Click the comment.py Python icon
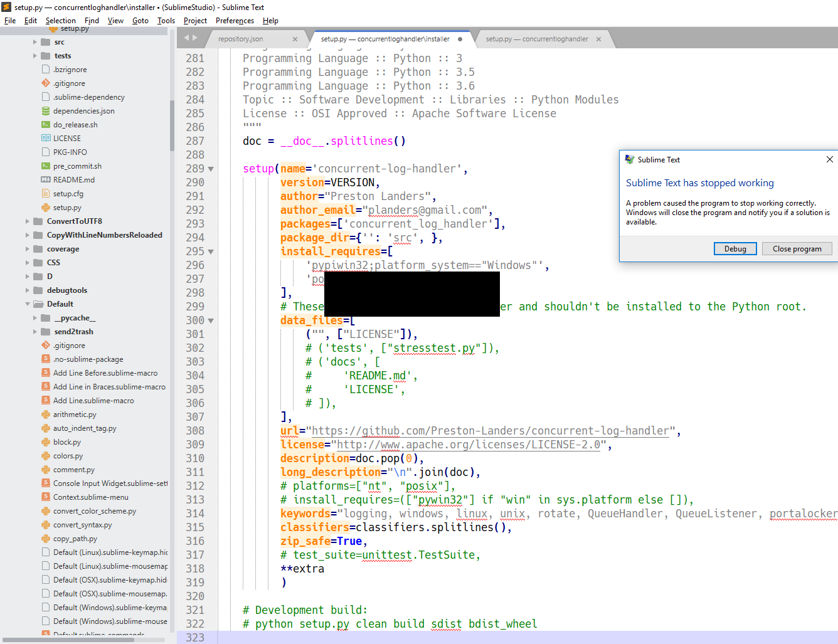 click(x=46, y=470)
